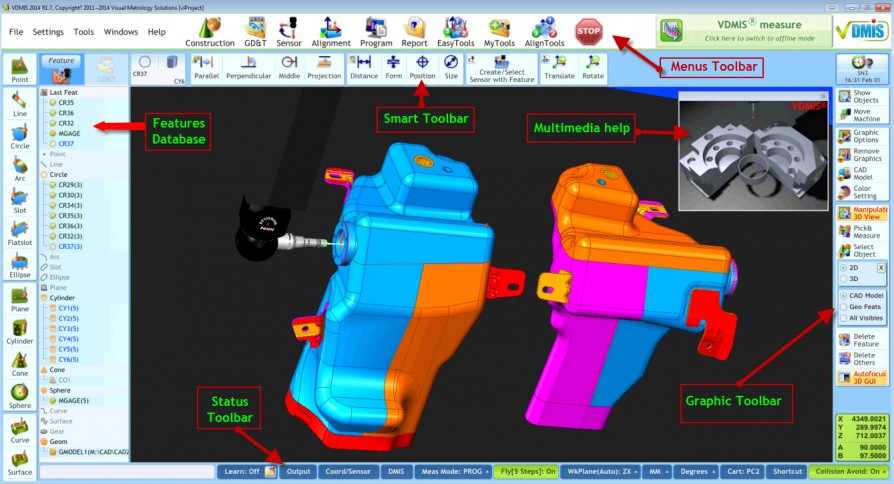The height and width of the screenshot is (484, 894).
Task: Open the Meas Mode: PROG dropdown
Action: 454,471
